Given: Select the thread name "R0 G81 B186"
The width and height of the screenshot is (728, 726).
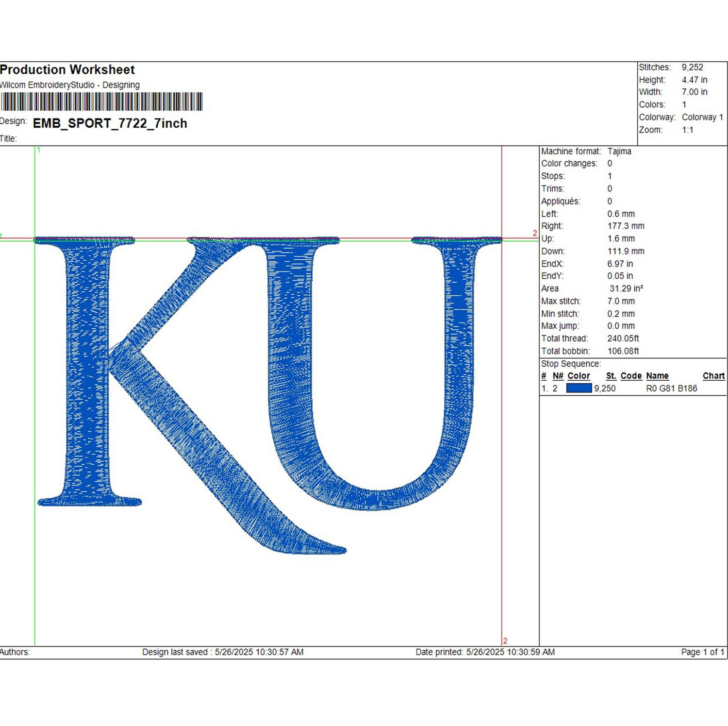Looking at the screenshot, I should pos(672,388).
